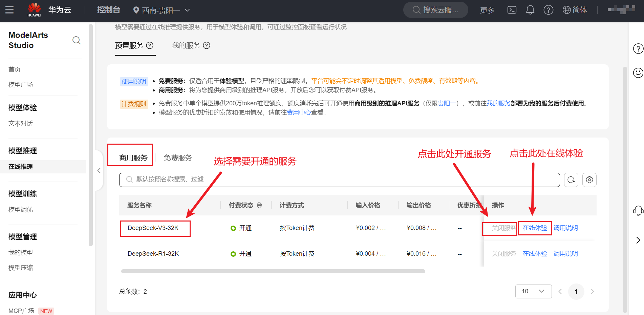Image resolution: width=644 pixels, height=315 pixels.
Task: Select DeepSeek-V3-32K service name
Action: [153, 228]
